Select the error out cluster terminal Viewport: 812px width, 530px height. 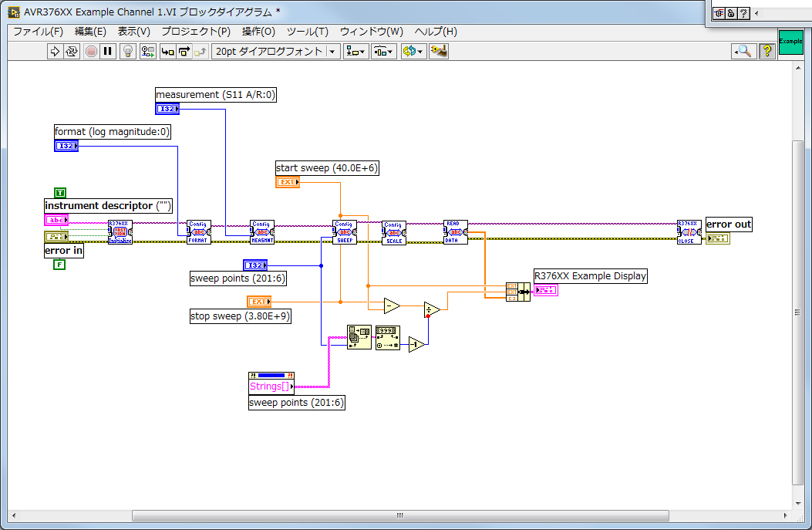point(718,238)
